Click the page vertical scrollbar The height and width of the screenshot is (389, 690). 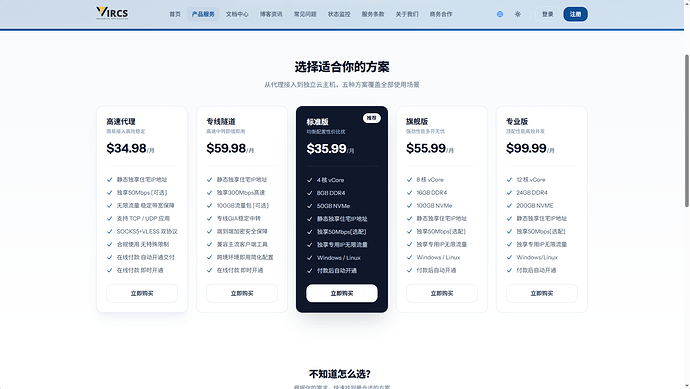(686, 131)
